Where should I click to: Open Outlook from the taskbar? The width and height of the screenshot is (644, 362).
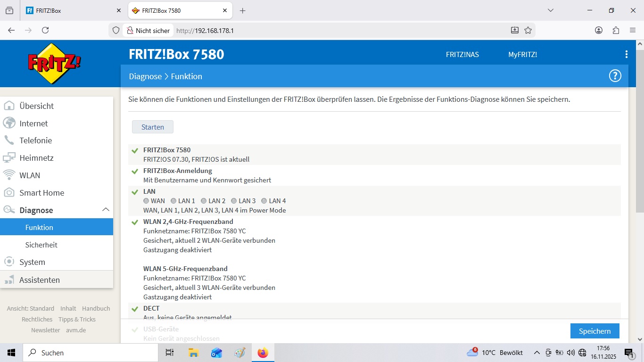click(216, 353)
